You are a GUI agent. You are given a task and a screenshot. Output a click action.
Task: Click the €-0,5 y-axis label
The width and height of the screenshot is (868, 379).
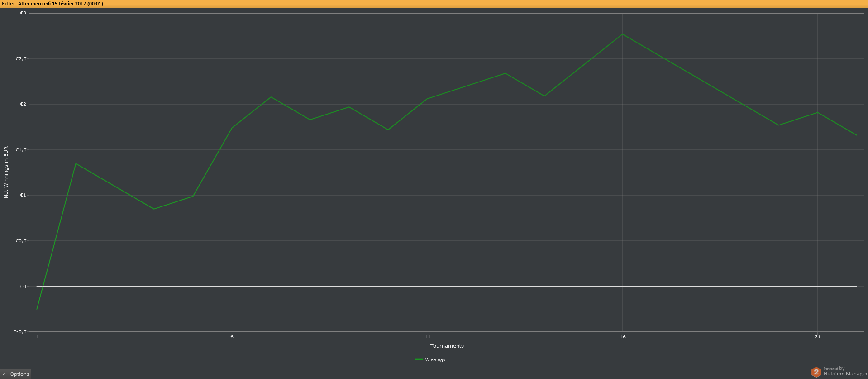(x=20, y=331)
